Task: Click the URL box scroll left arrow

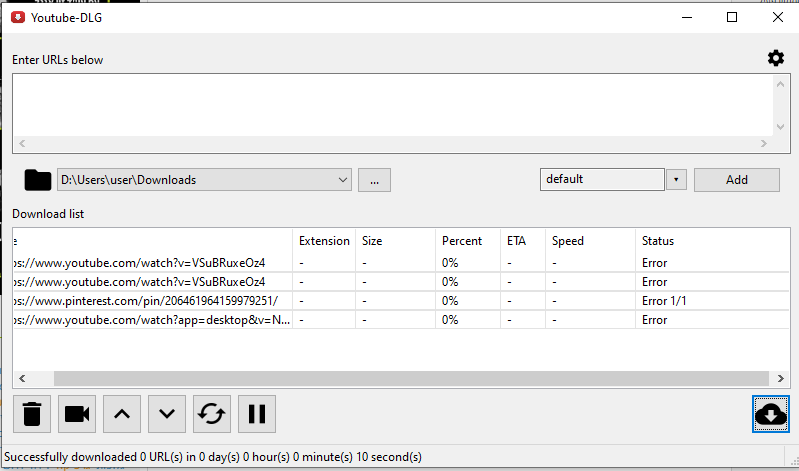Action: point(22,144)
